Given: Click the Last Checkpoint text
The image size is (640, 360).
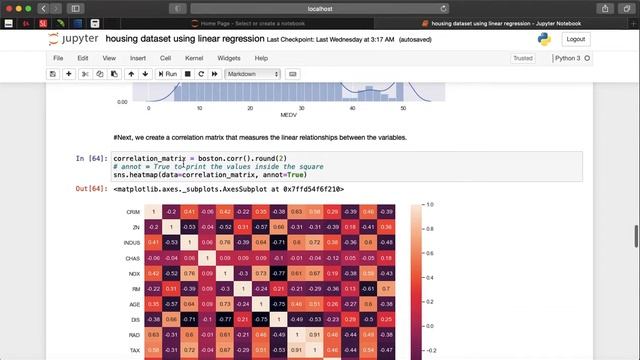Looking at the screenshot, I should click(330, 40).
